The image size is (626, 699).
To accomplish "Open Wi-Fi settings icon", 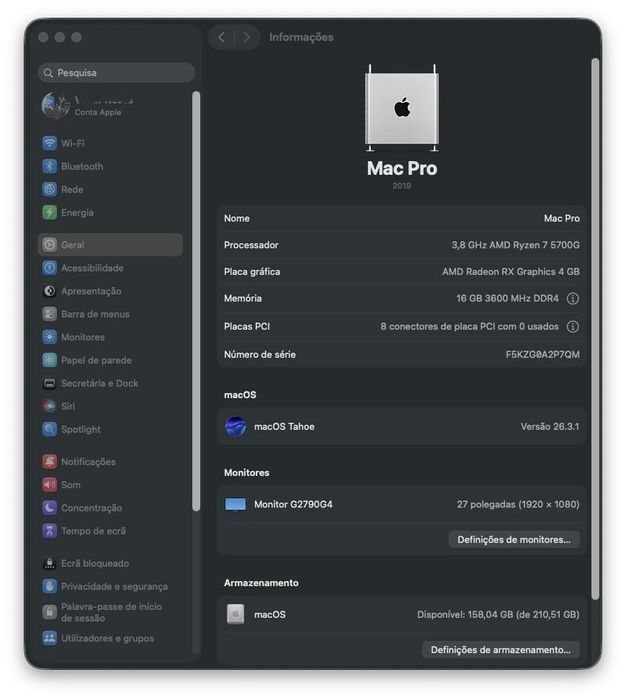I will (x=49, y=143).
